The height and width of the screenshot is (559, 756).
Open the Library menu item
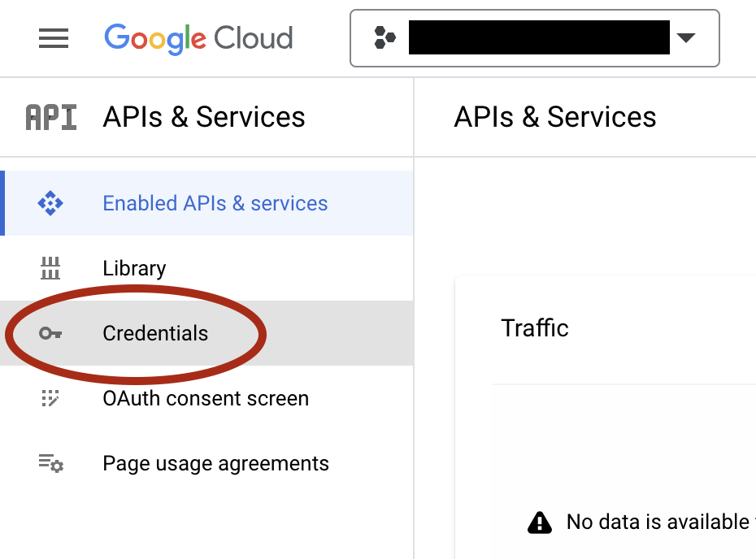pos(206,268)
